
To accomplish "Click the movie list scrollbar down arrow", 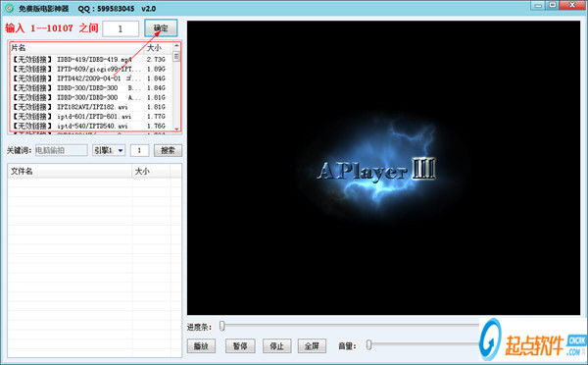I will click(x=176, y=129).
